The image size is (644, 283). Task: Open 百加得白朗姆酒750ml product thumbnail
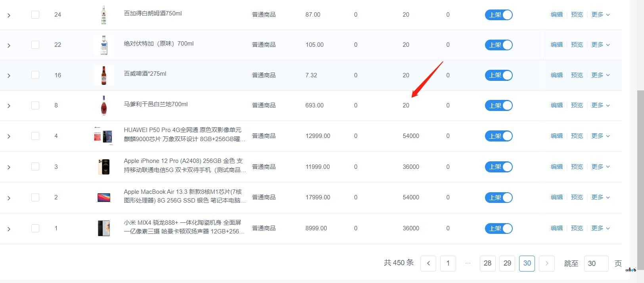point(104,15)
